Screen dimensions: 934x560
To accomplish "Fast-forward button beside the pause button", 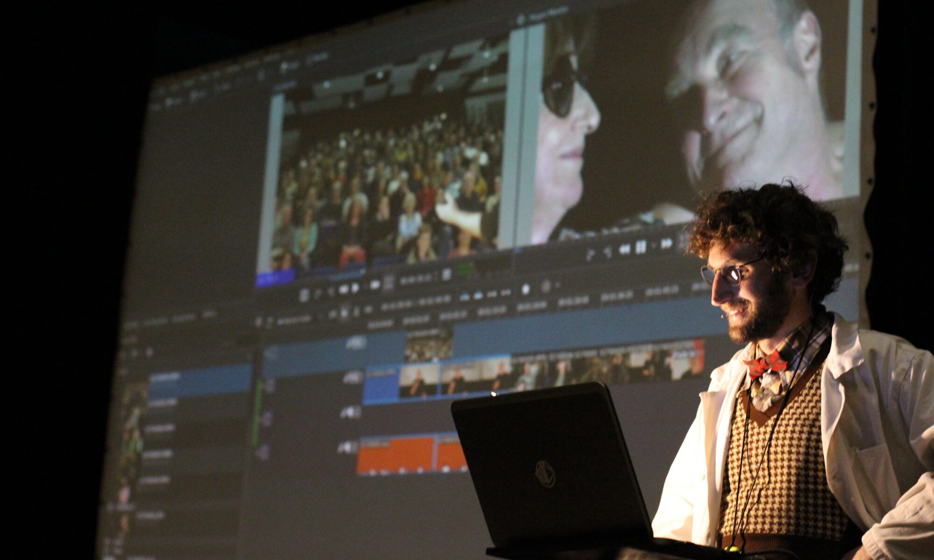I will [667, 244].
